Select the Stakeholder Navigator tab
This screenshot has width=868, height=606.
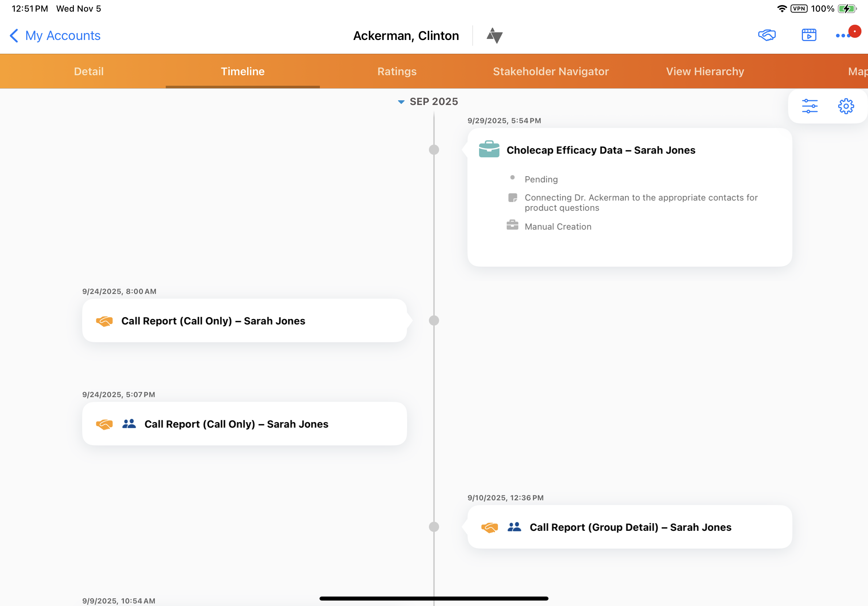click(x=550, y=72)
